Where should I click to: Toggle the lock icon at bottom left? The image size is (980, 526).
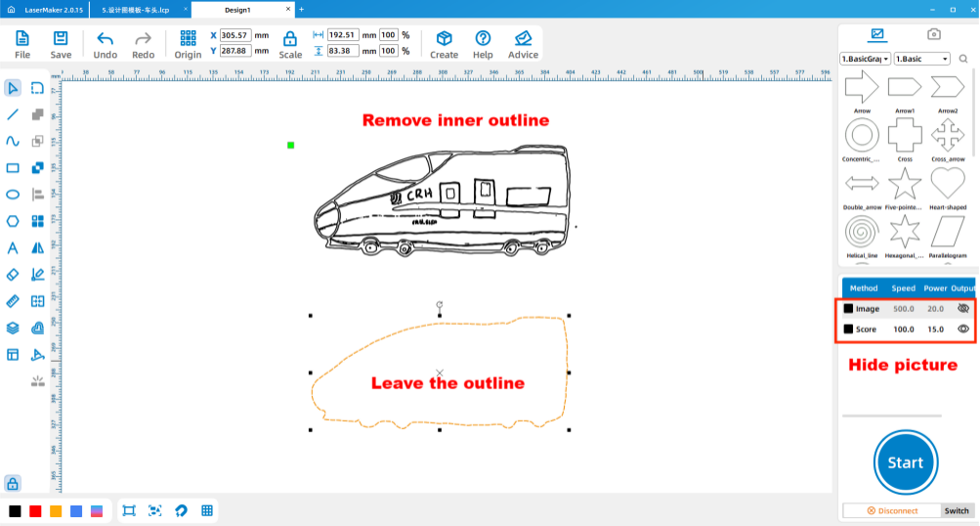tap(13, 483)
